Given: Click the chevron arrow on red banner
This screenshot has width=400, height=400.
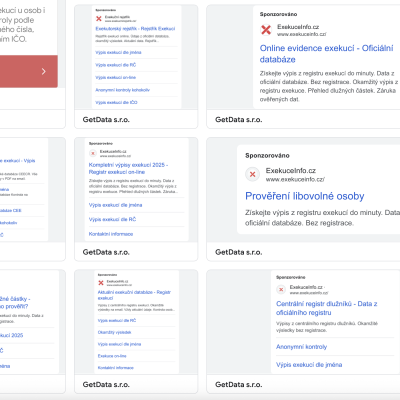Looking at the screenshot, I should [x=44, y=71].
